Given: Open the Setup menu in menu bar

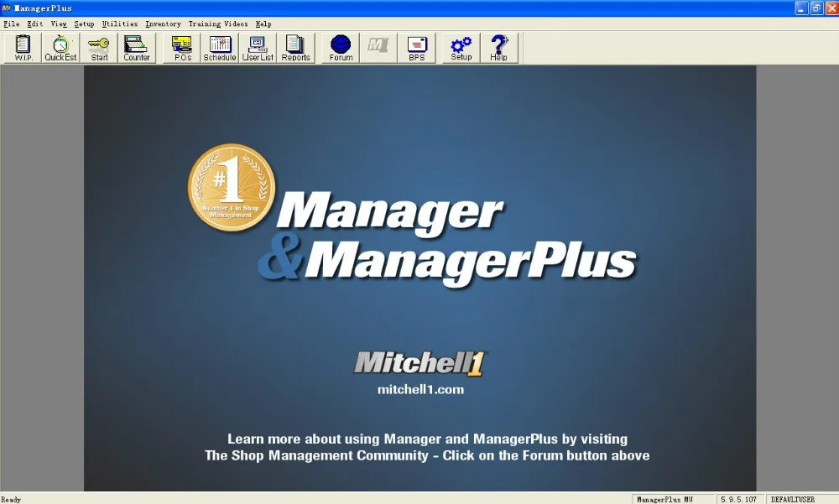Looking at the screenshot, I should pos(84,24).
